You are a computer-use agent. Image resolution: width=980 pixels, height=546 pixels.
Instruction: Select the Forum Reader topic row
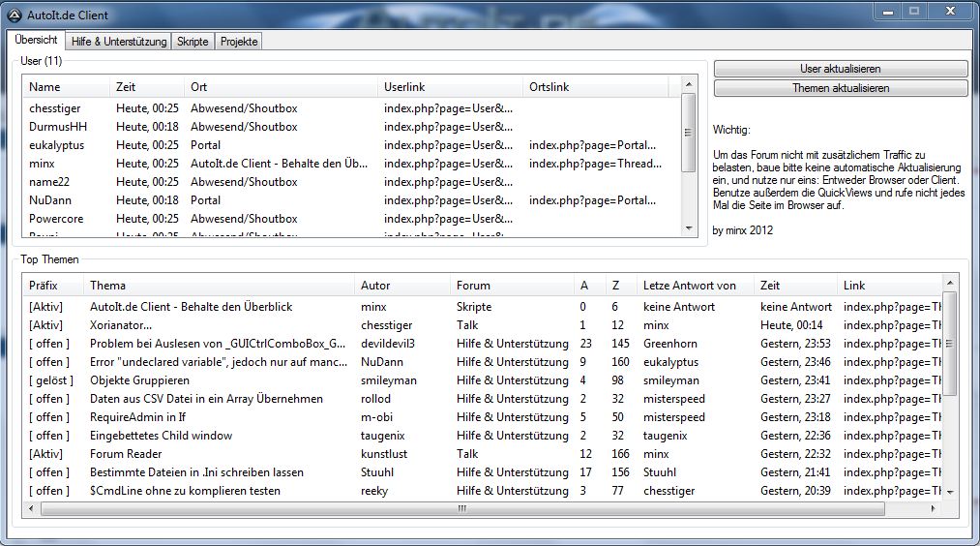tap(127, 454)
